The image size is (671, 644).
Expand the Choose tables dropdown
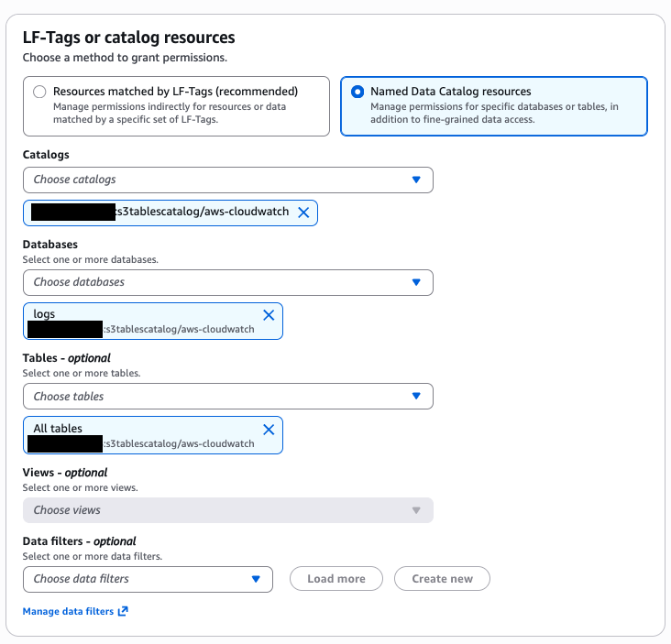click(220, 397)
